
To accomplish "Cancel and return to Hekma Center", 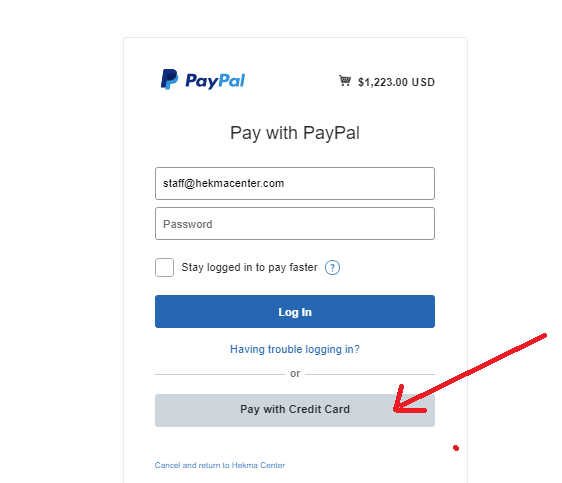I will pyautogui.click(x=220, y=465).
